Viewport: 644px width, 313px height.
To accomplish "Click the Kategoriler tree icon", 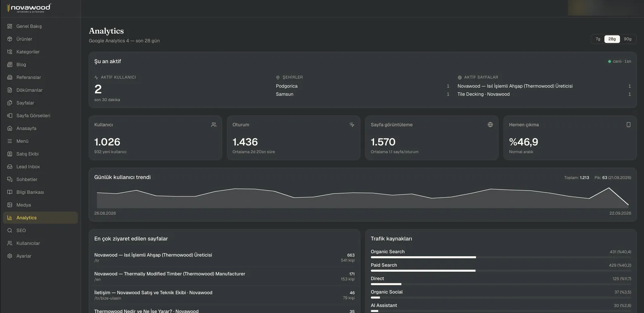I will 10,52.
